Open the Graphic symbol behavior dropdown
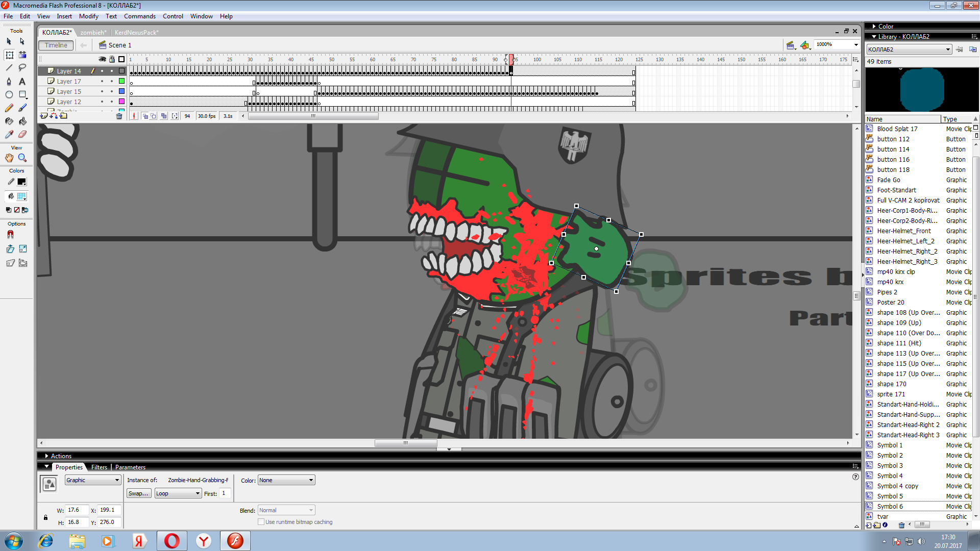The height and width of the screenshot is (551, 980). [x=92, y=480]
